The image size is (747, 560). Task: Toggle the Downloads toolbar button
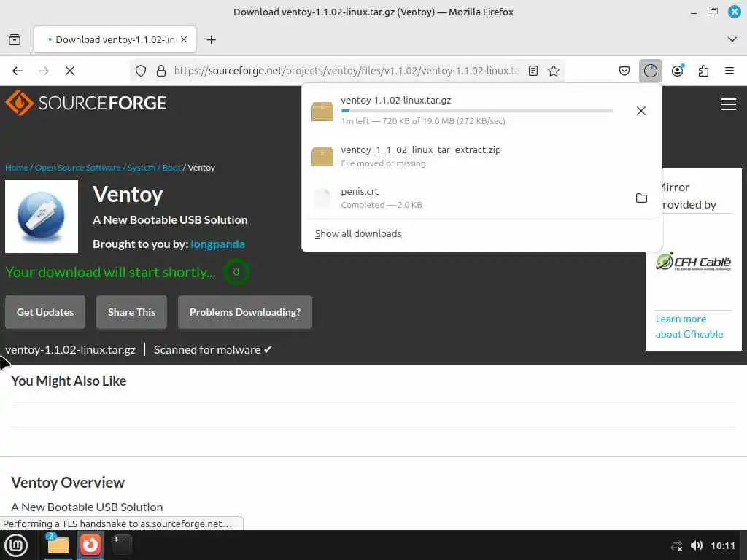point(650,71)
